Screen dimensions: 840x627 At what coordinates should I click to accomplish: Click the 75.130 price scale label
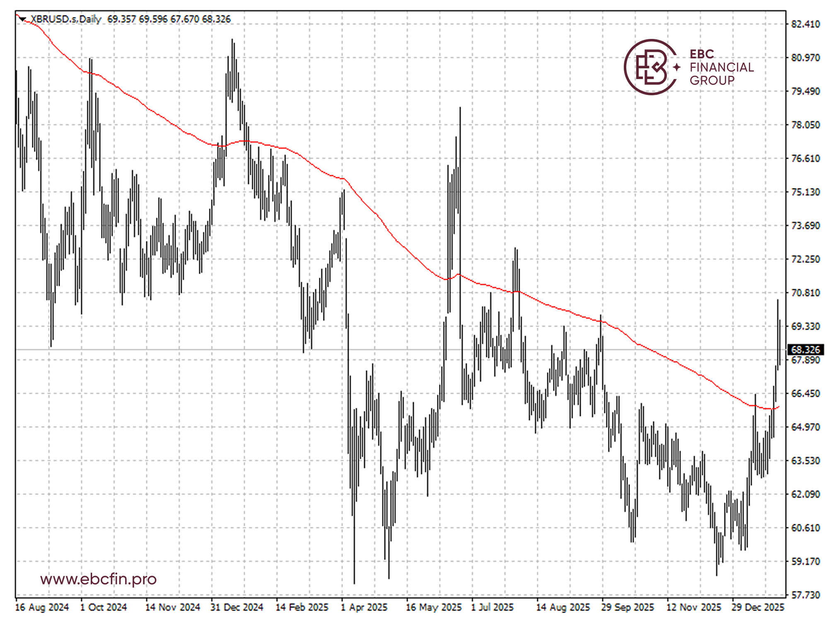805,192
